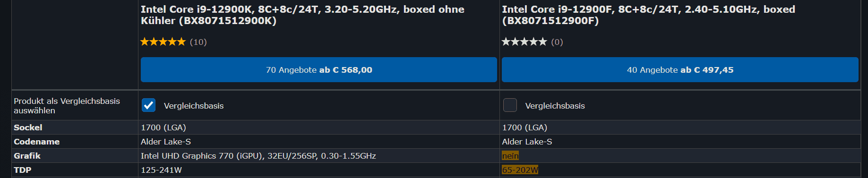Click the Vergleichsbasis label under i9-12900K
Image resolution: width=868 pixels, height=178 pixels.
[x=194, y=106]
